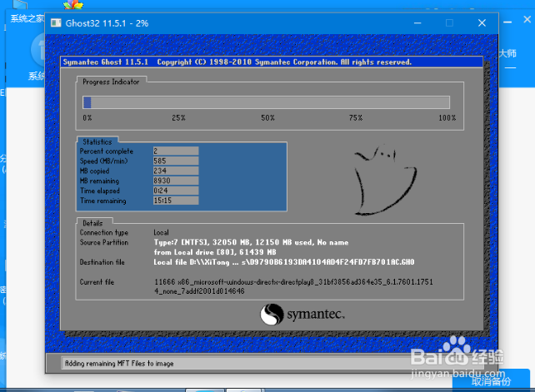Click the 100% progress scale marker

coord(447,118)
